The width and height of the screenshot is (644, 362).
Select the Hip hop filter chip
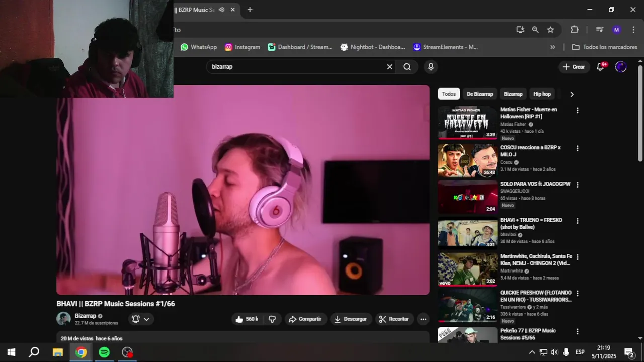[542, 94]
